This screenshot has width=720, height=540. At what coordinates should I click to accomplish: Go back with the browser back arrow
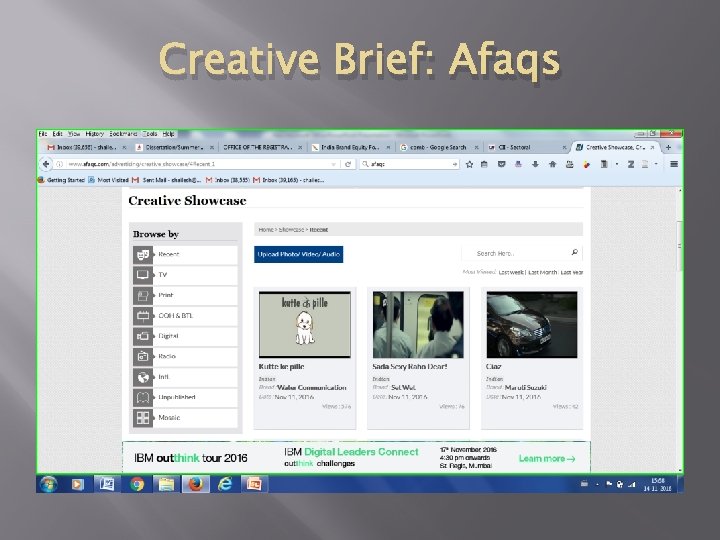coord(45,164)
